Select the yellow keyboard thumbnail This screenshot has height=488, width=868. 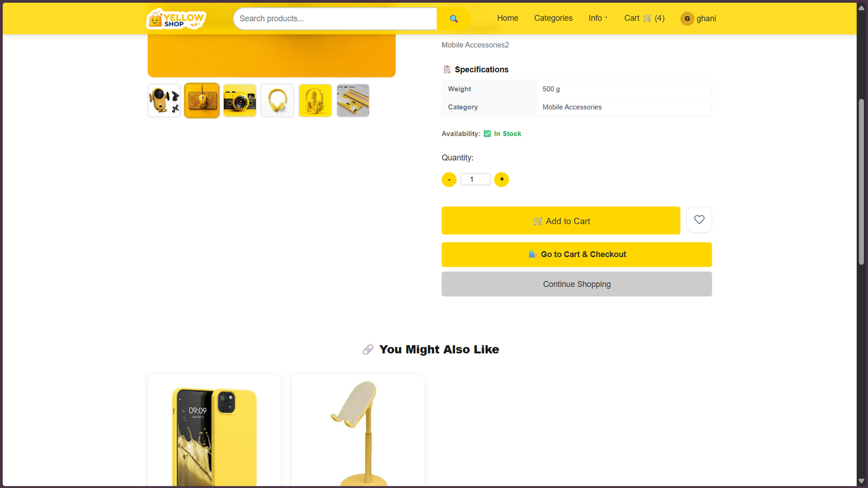(353, 101)
